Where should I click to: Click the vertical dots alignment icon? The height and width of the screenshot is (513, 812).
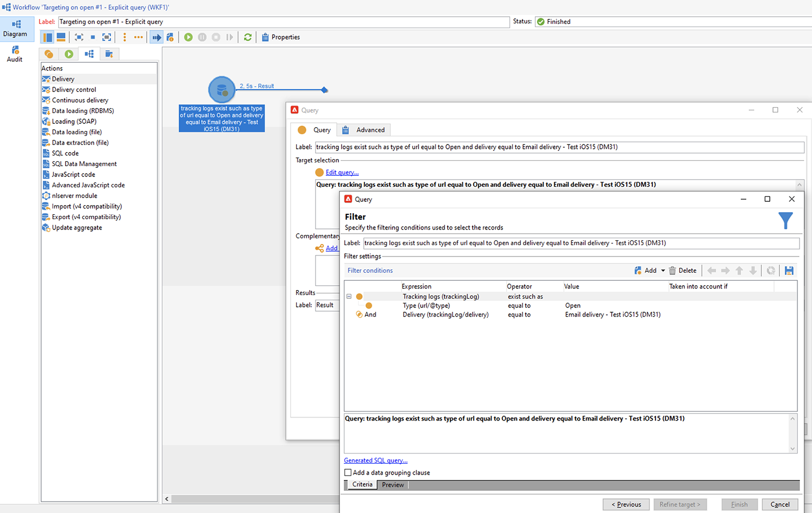pyautogui.click(x=125, y=37)
